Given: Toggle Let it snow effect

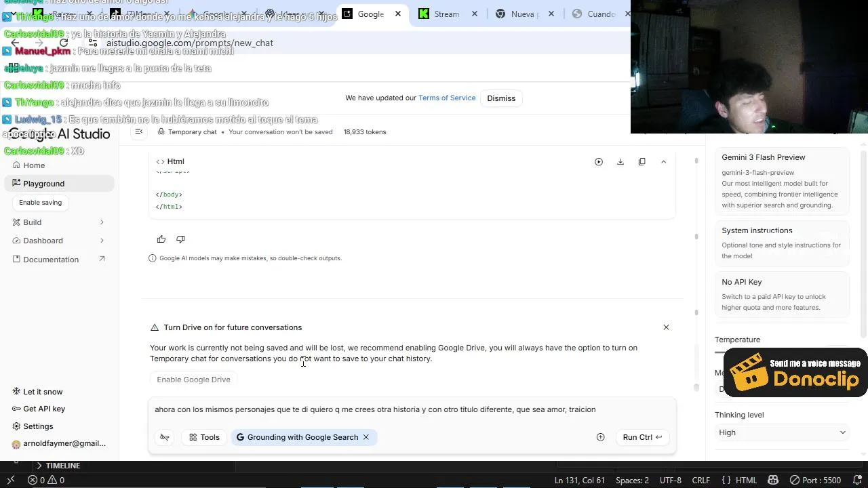Looking at the screenshot, I should (38, 392).
